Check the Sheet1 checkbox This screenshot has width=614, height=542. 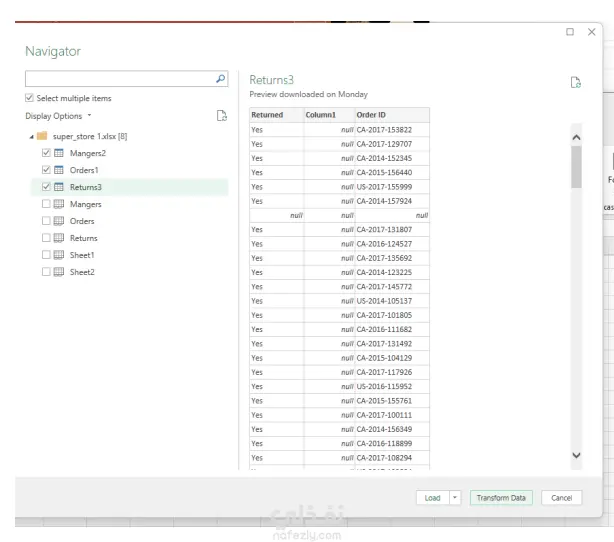pyautogui.click(x=46, y=255)
